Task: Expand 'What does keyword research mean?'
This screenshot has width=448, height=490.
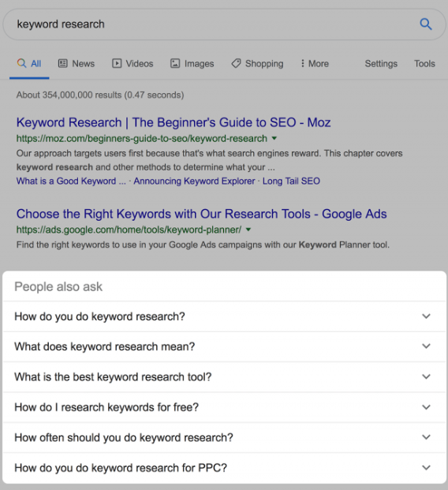Action: point(224,346)
